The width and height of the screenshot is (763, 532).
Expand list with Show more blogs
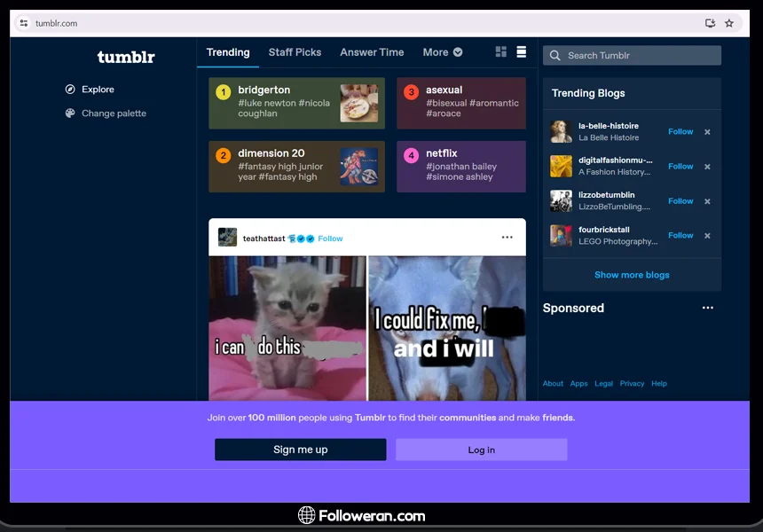click(632, 275)
